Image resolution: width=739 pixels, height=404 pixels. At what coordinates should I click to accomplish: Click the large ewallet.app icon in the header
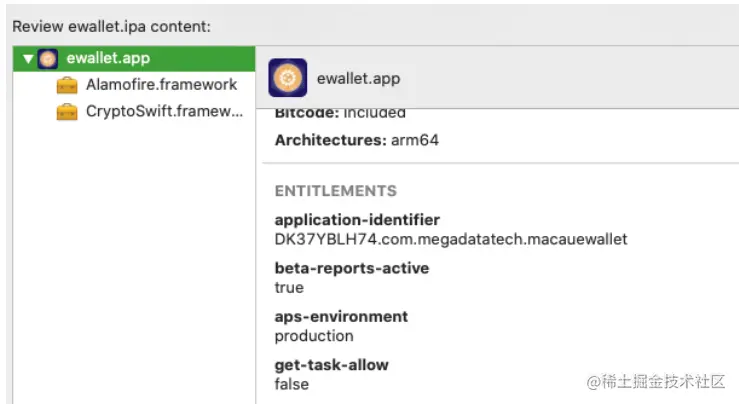pos(288,78)
